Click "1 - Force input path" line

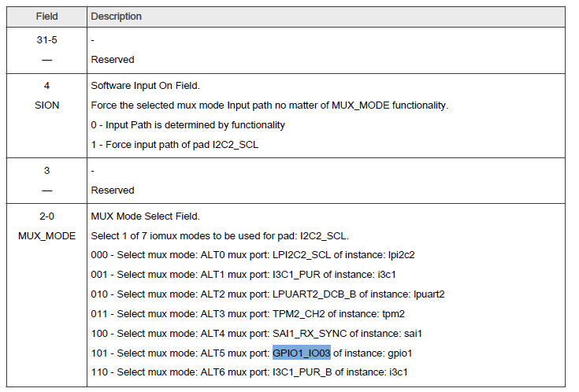(174, 144)
